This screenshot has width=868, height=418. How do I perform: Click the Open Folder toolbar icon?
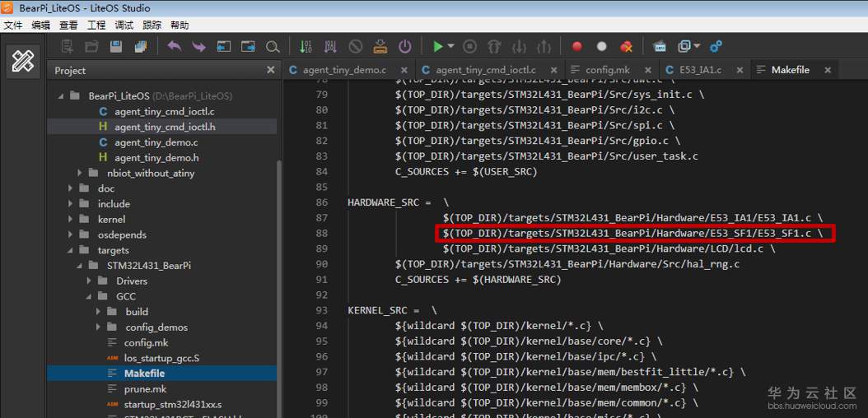coord(91,47)
